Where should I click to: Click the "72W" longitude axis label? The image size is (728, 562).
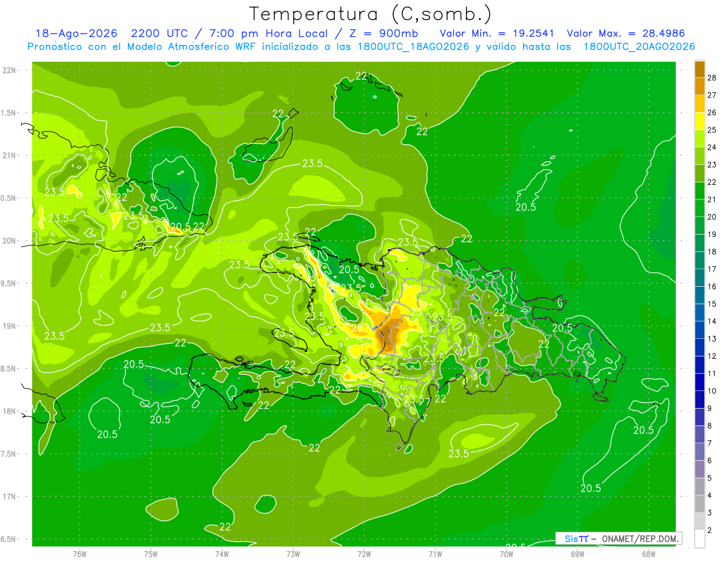pos(364,554)
